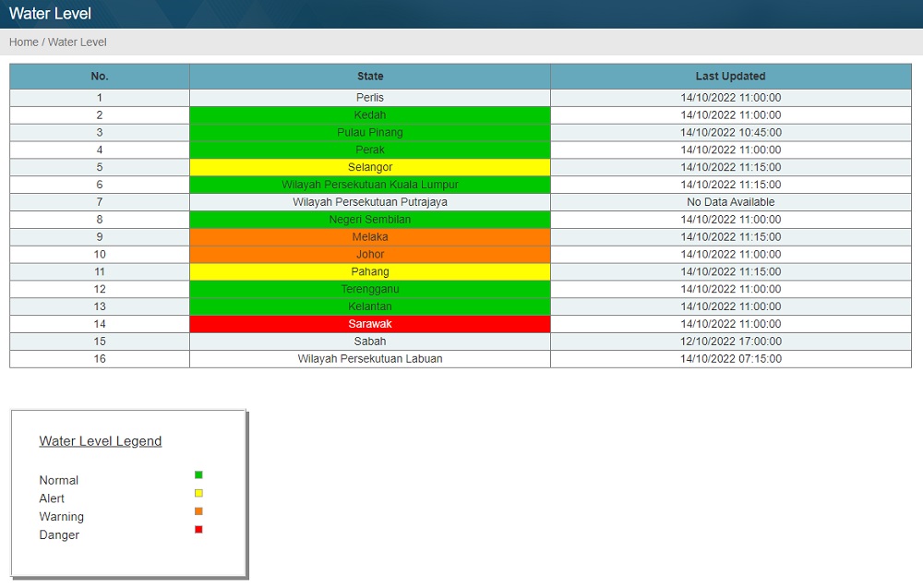Click Selangor's 11:15:00 timestamp
The image size is (923, 588).
tap(730, 167)
